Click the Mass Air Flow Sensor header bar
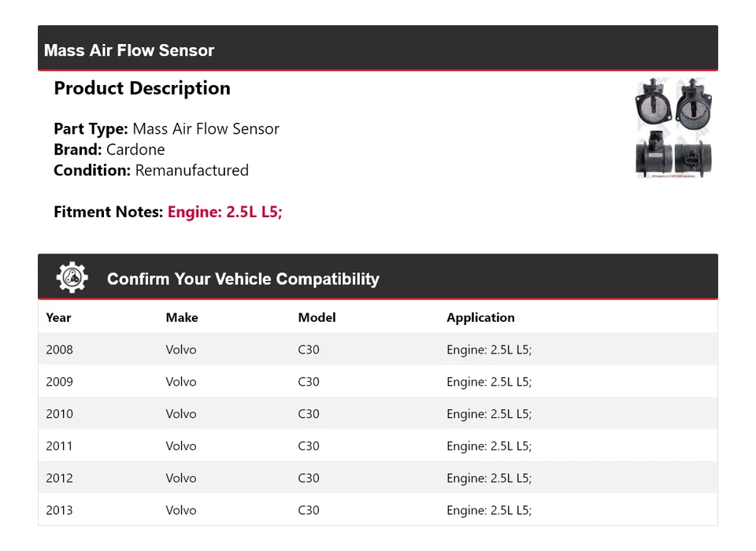756x551 pixels. point(378,50)
